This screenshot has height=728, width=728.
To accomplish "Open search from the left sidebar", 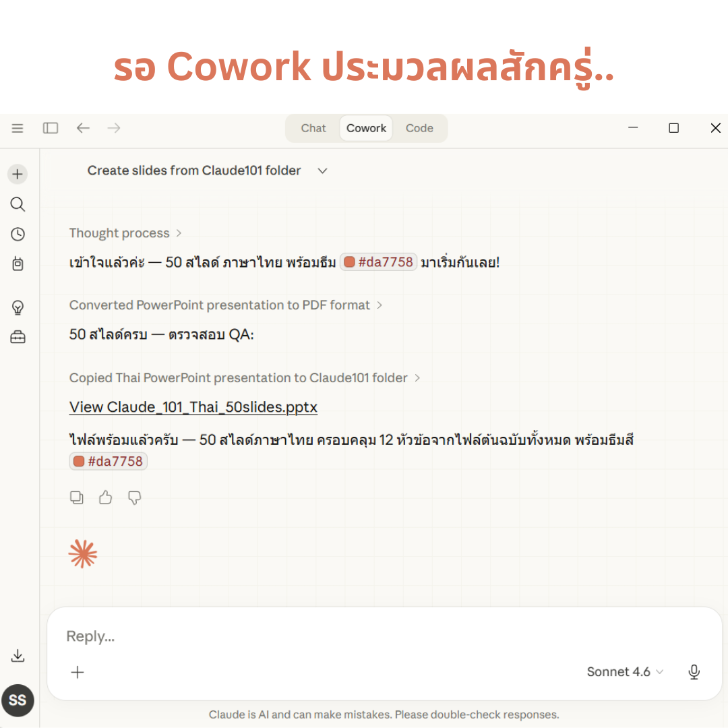I will point(18,204).
